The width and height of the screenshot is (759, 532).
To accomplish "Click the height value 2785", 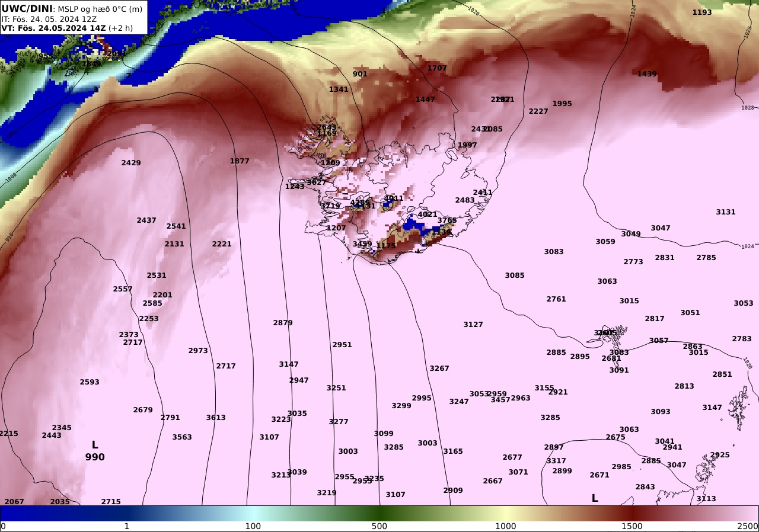I will [706, 258].
